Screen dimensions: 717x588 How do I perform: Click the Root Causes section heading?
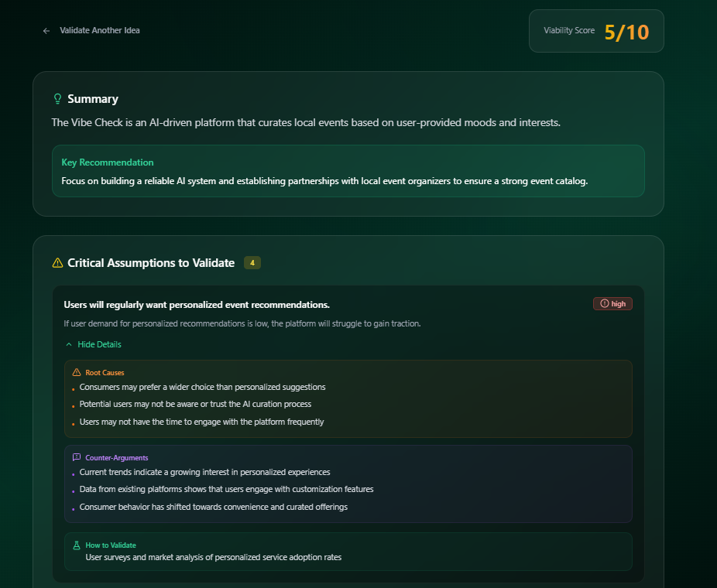105,373
